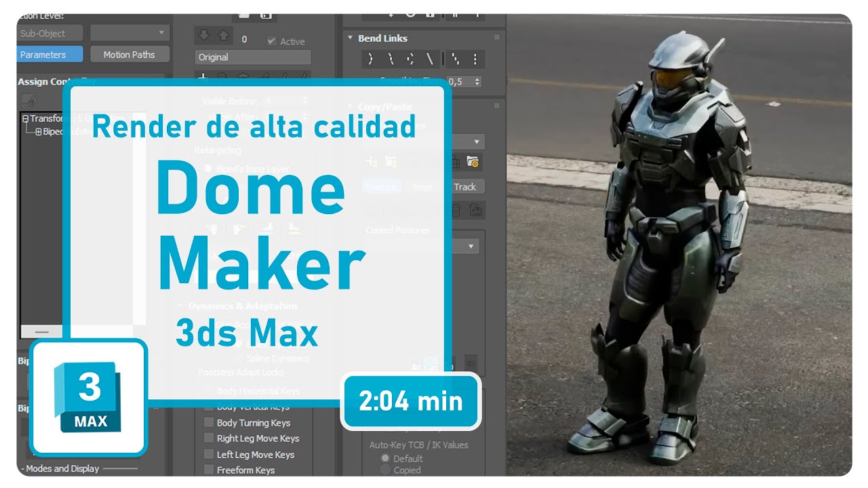868x488 pixels.
Task: Collapse the Transform tree node
Action: coord(25,119)
